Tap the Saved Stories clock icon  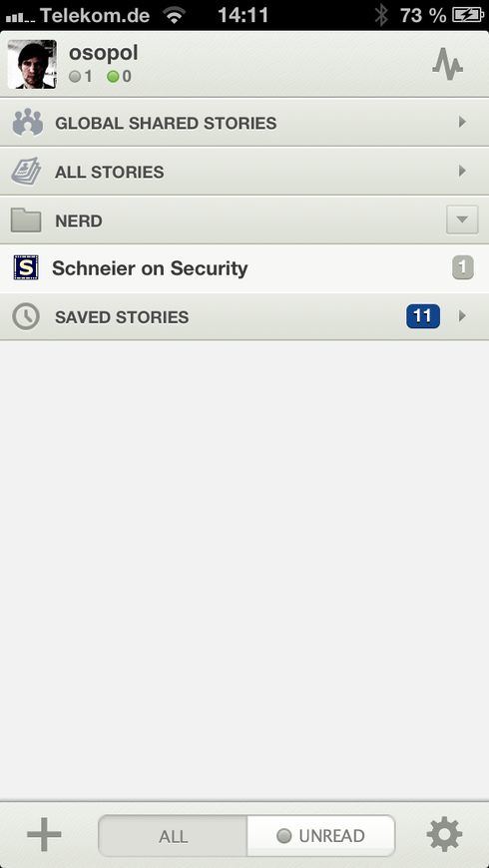(26, 317)
